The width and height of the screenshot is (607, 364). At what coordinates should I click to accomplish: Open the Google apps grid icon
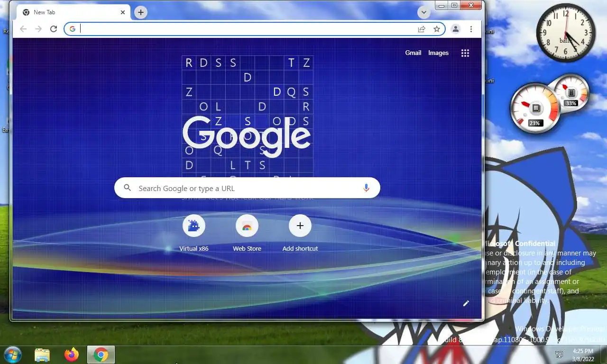pos(465,53)
